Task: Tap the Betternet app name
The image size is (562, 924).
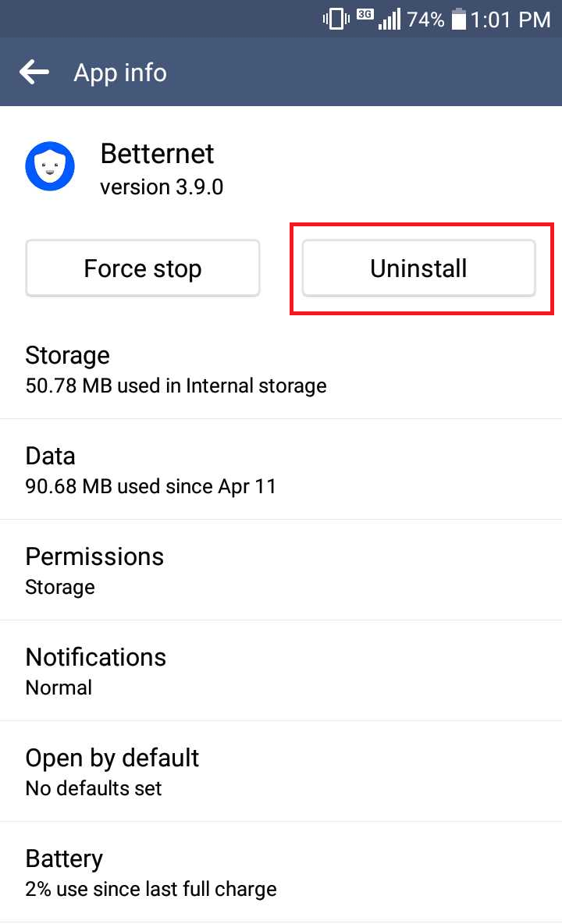Action: (158, 154)
